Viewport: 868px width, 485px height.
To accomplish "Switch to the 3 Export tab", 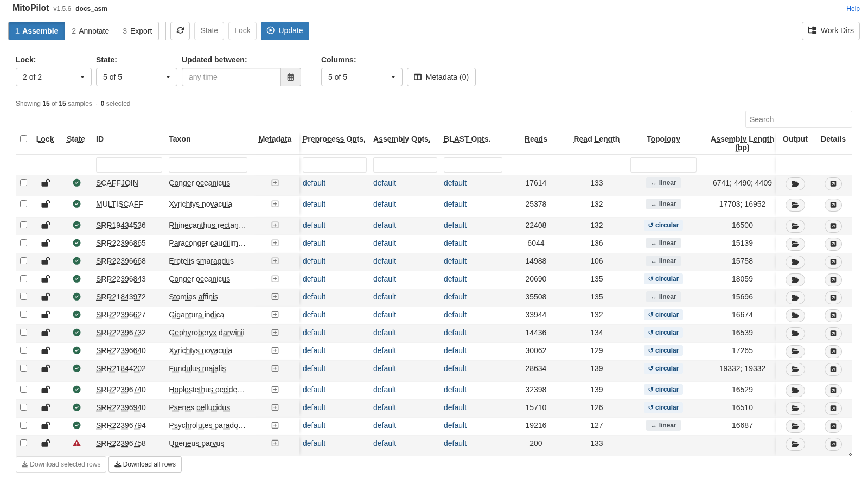I will pyautogui.click(x=137, y=31).
